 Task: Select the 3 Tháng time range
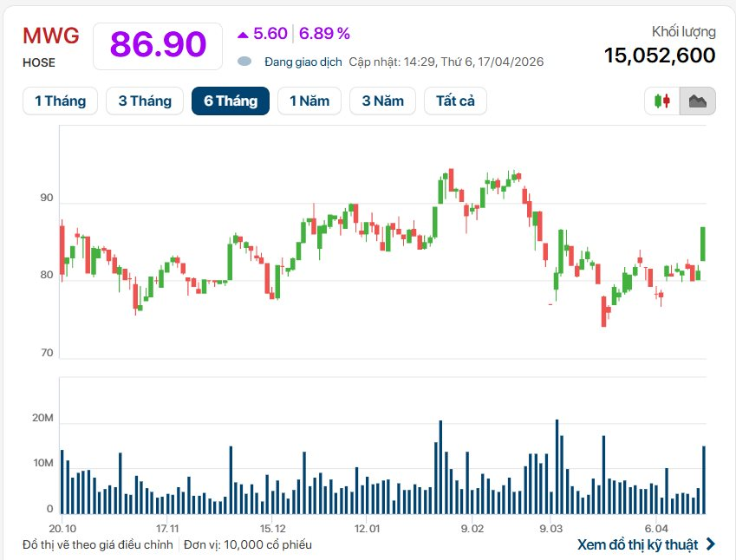(x=145, y=101)
